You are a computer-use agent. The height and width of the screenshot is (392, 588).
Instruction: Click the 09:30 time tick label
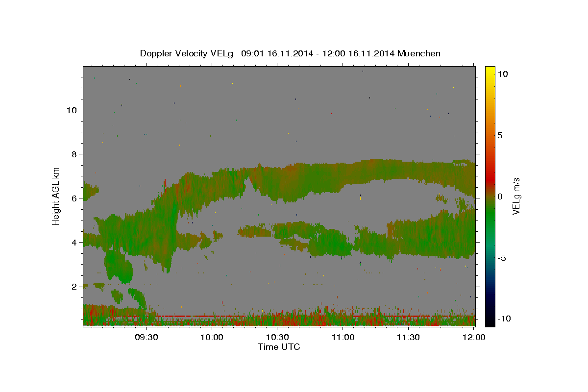pyautogui.click(x=147, y=337)
